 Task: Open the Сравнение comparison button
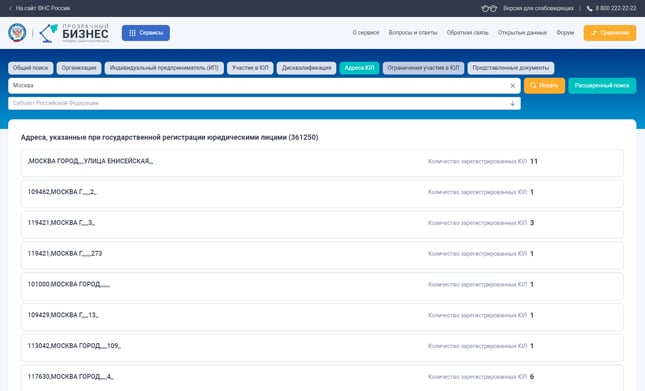pyautogui.click(x=610, y=33)
